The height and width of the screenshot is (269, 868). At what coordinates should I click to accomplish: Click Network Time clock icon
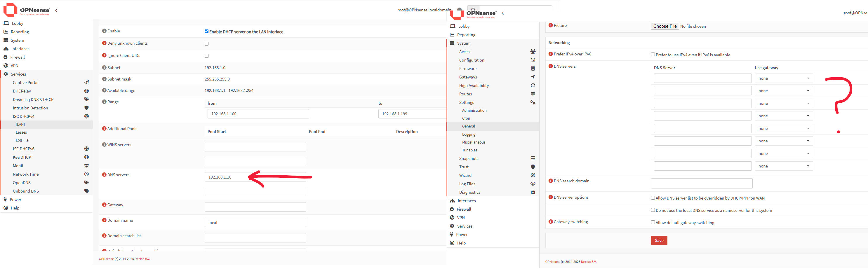point(87,174)
